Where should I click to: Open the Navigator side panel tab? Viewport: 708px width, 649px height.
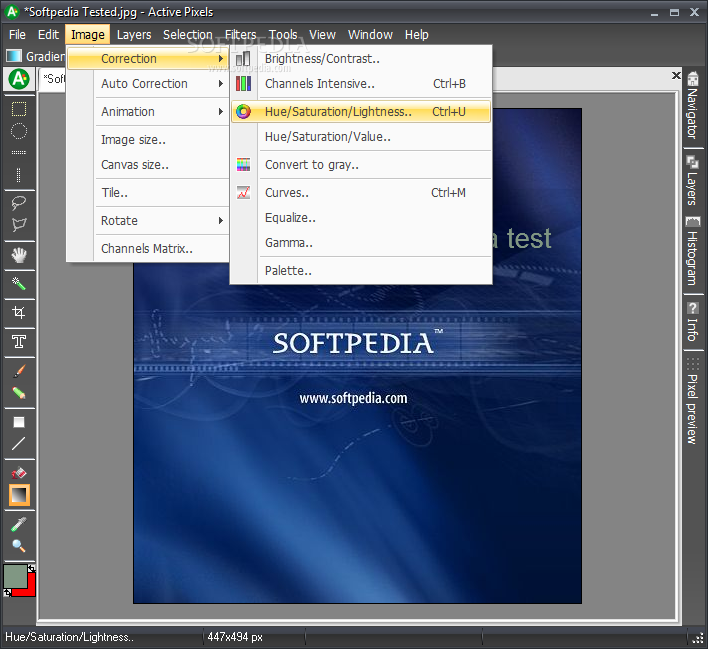(x=693, y=106)
